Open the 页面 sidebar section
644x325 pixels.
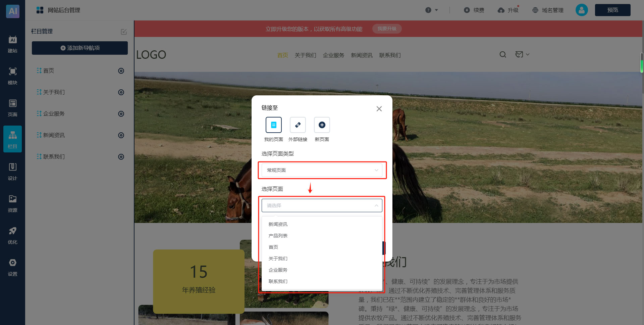coord(12,108)
